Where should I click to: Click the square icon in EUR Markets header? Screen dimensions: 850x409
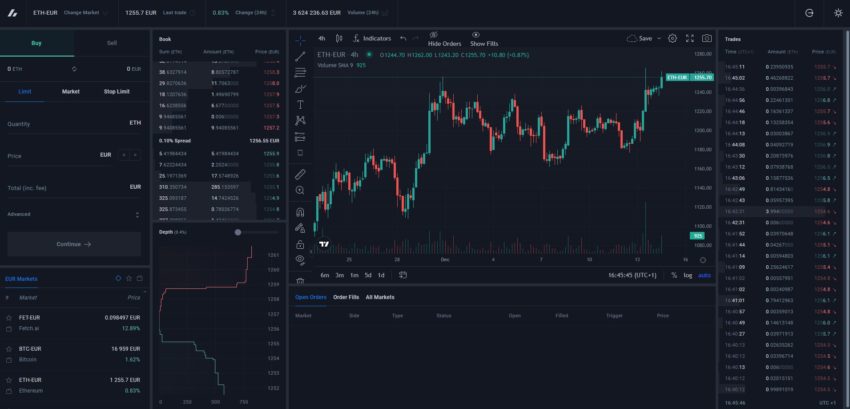140,278
